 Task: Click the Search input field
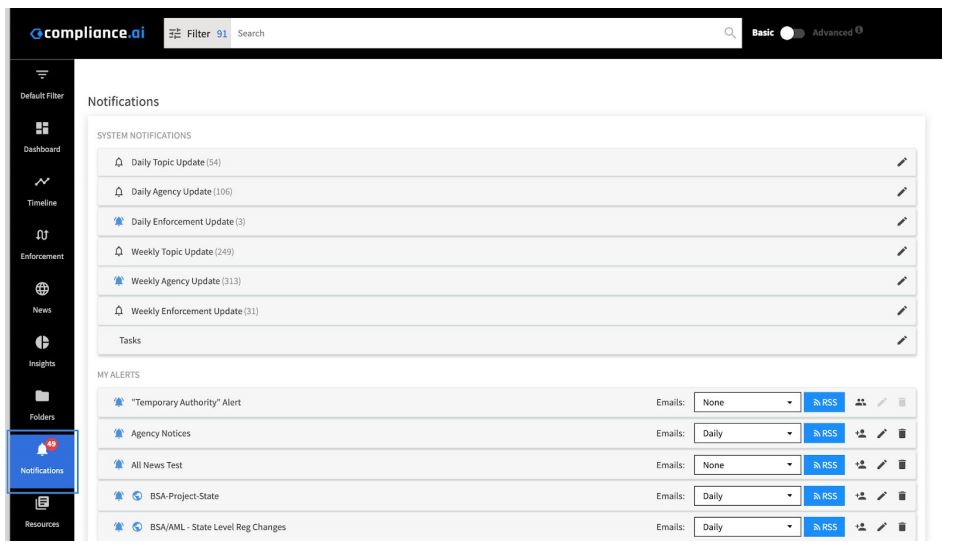point(477,33)
